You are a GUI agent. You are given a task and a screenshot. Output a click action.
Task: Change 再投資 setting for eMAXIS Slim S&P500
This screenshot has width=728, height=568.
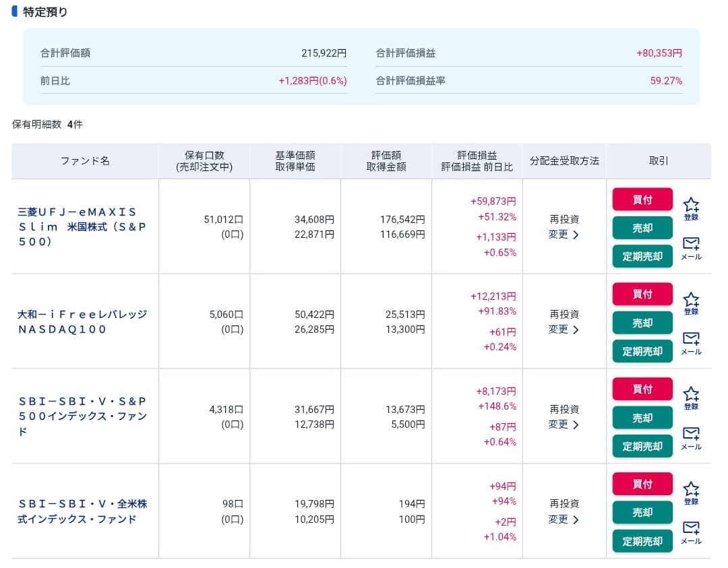point(564,234)
